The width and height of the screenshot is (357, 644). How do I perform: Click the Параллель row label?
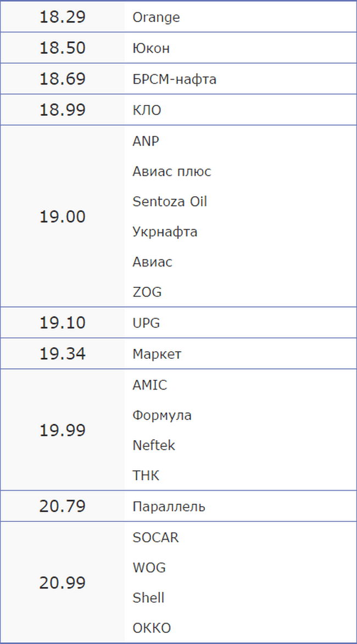(x=169, y=507)
